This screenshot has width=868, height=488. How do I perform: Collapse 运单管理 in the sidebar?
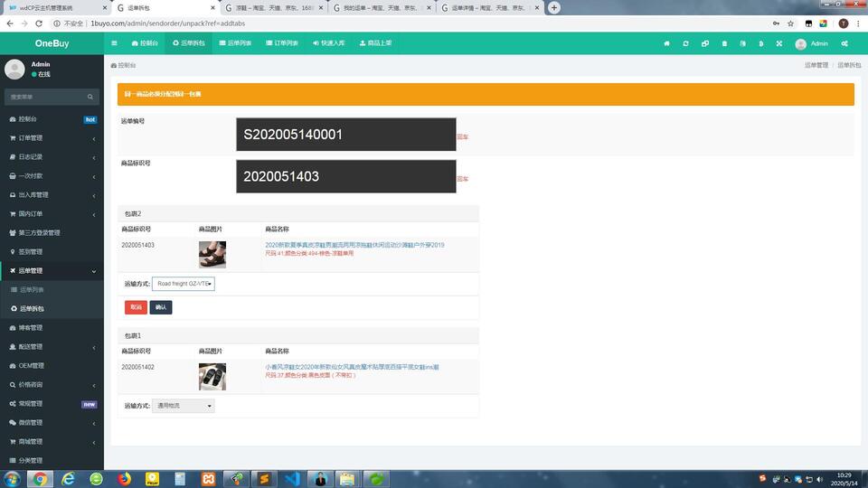pyautogui.click(x=52, y=270)
